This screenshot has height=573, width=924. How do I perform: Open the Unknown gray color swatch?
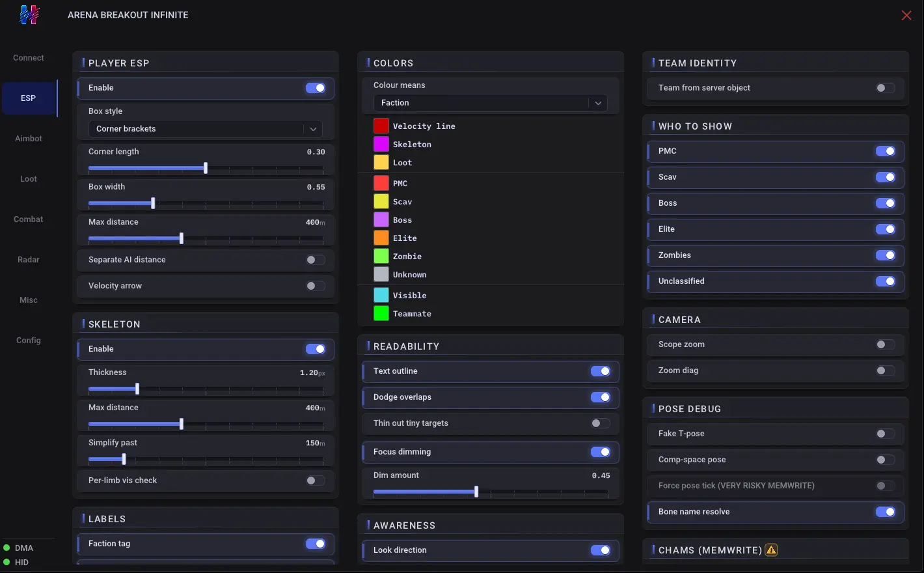point(381,274)
